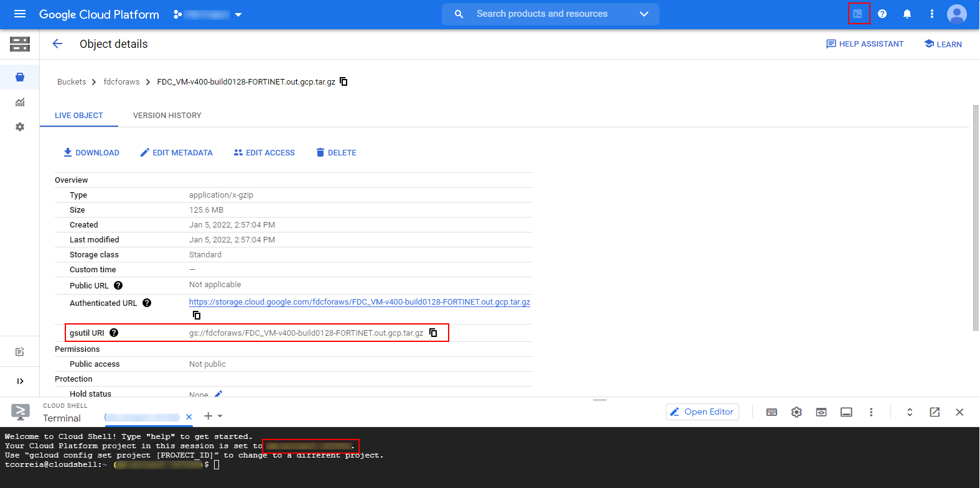Click Download for the object
Viewport: 980px width, 488px height.
pos(91,152)
